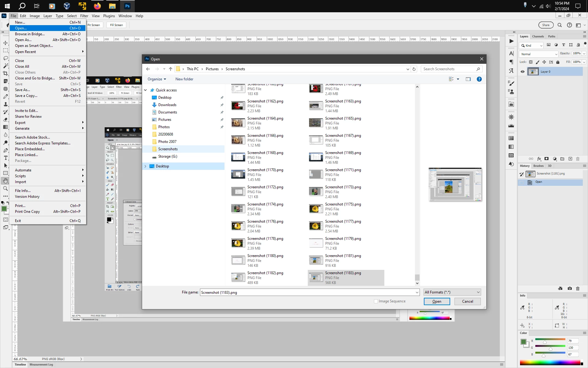Click the Zoom tool icon
588x368 pixels.
coord(6,189)
